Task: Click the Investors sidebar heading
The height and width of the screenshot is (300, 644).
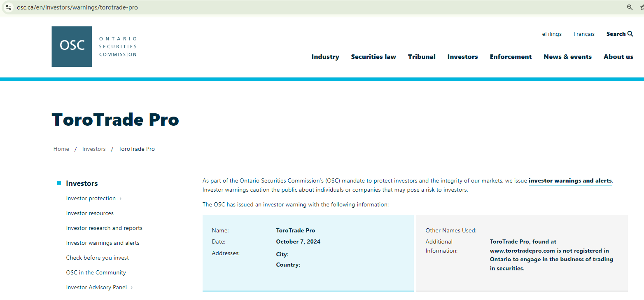Action: click(x=82, y=183)
